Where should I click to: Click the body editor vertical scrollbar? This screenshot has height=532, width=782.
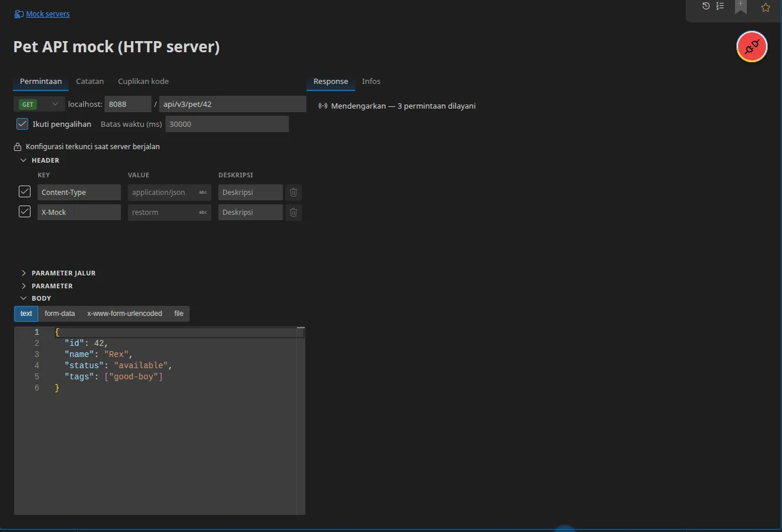click(x=301, y=420)
